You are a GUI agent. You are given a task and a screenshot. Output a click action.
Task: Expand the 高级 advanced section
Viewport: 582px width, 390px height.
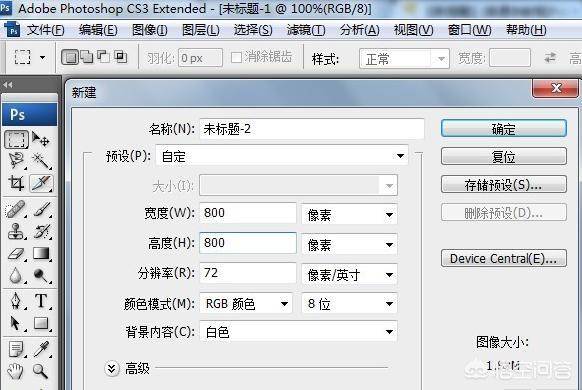point(111,368)
